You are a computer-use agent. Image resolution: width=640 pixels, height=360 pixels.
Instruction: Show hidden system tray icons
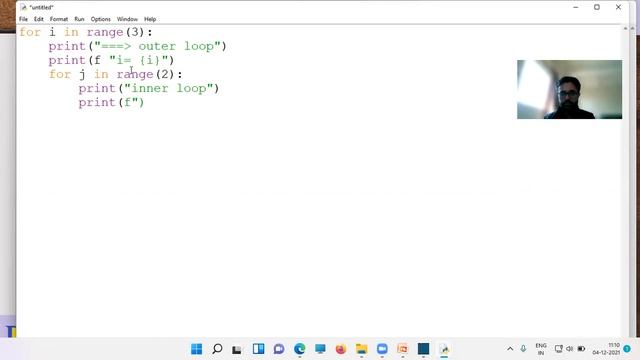click(x=510, y=349)
